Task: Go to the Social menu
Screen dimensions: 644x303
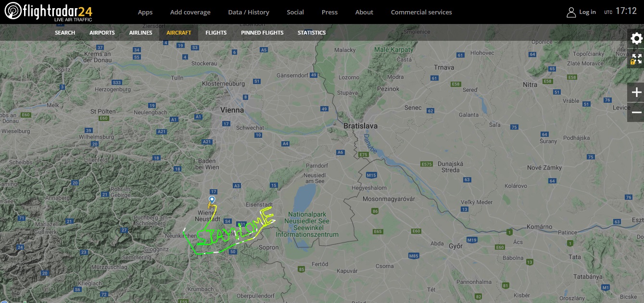Action: click(x=295, y=12)
